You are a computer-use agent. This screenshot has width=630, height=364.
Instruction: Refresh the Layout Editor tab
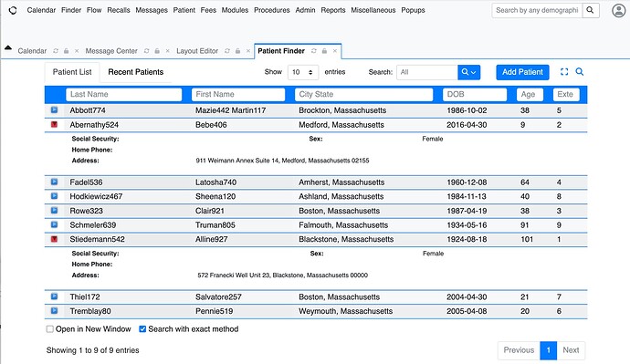(227, 51)
